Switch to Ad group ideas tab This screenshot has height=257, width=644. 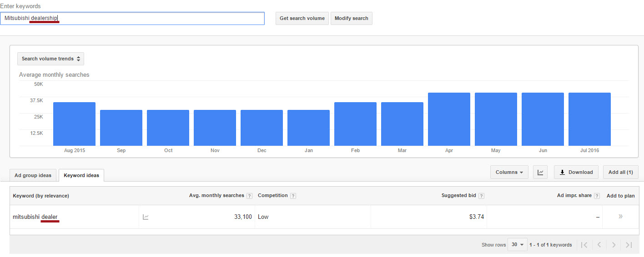(x=33, y=175)
